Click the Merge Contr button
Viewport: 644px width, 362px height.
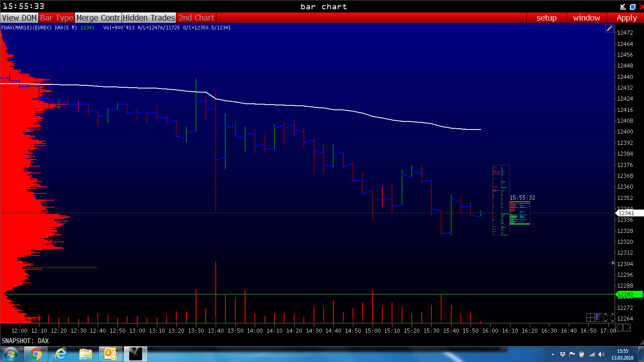[x=98, y=18]
